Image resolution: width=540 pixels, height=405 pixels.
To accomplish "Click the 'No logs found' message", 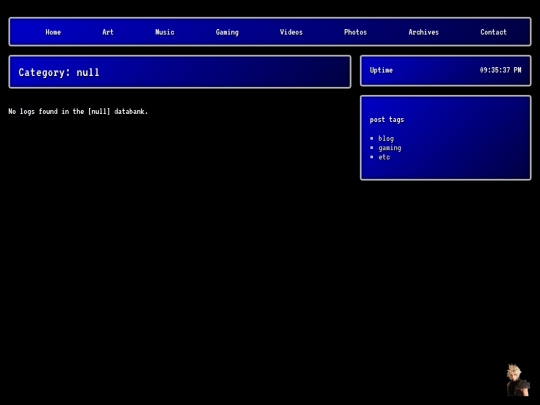I will point(78,111).
